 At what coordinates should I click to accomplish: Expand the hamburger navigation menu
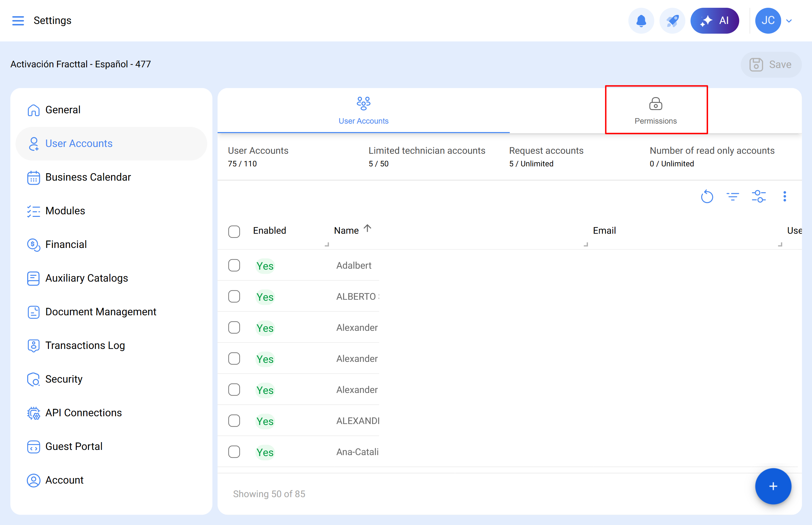point(18,20)
